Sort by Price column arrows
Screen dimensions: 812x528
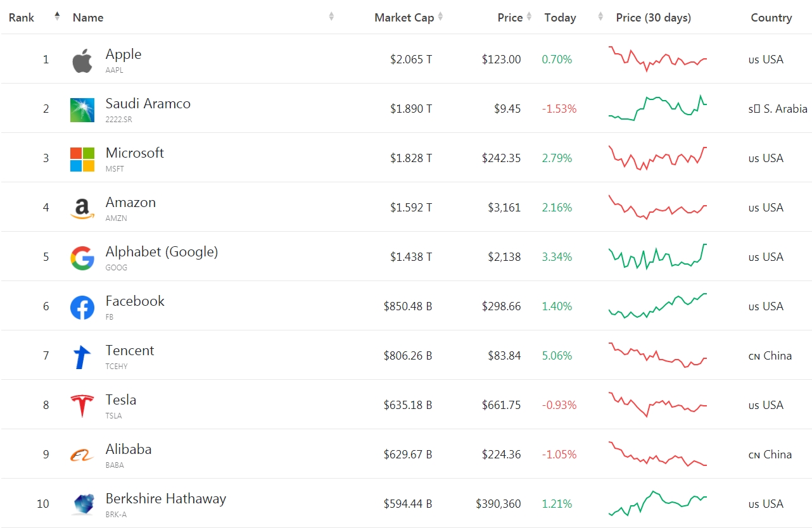529,16
